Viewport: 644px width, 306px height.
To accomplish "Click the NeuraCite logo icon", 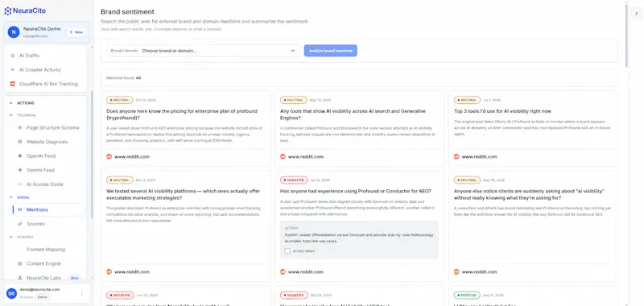I will click(x=8, y=11).
